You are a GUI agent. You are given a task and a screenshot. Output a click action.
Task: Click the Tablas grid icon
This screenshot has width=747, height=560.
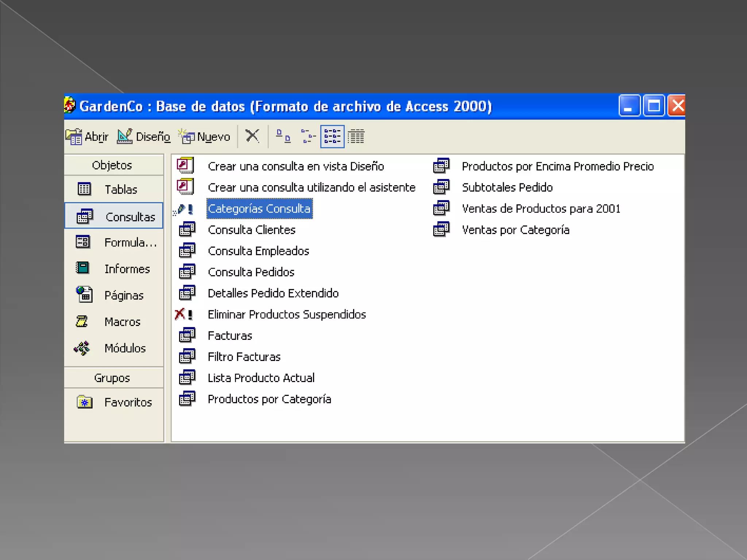click(x=84, y=189)
